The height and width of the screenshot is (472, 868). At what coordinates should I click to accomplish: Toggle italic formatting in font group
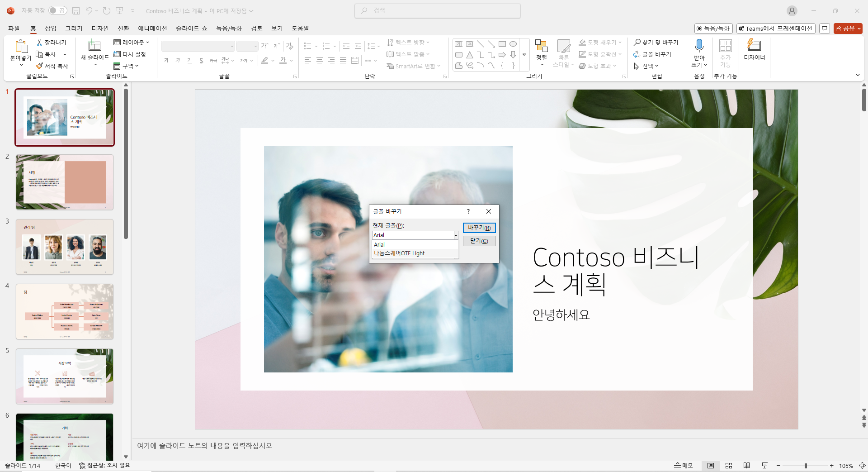pyautogui.click(x=178, y=61)
